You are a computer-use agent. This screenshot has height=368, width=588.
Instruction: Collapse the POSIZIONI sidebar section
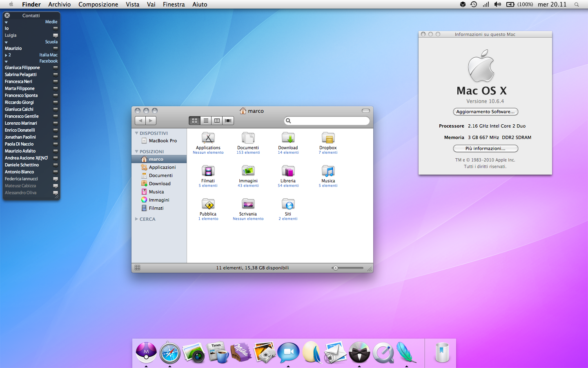pos(137,152)
